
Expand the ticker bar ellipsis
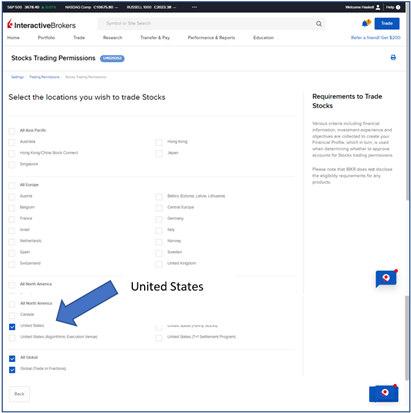pos(194,7)
